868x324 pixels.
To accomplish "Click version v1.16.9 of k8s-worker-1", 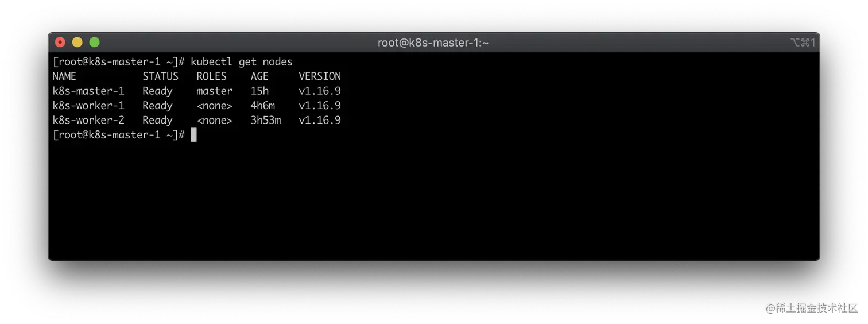I will (320, 106).
